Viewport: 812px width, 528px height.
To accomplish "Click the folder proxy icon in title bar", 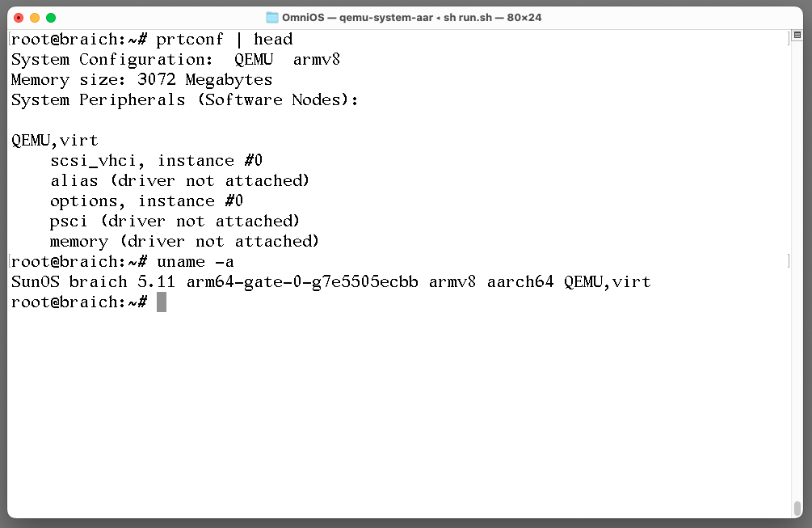I will coord(271,18).
